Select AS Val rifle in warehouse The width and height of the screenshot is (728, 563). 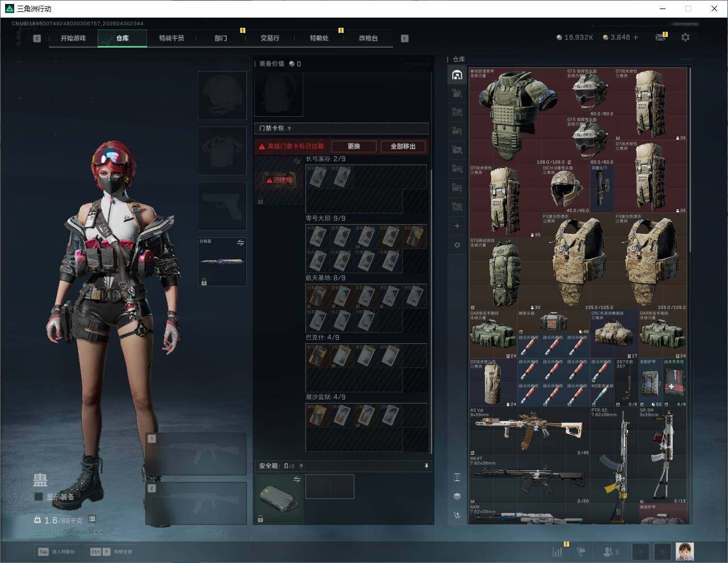tap(529, 431)
